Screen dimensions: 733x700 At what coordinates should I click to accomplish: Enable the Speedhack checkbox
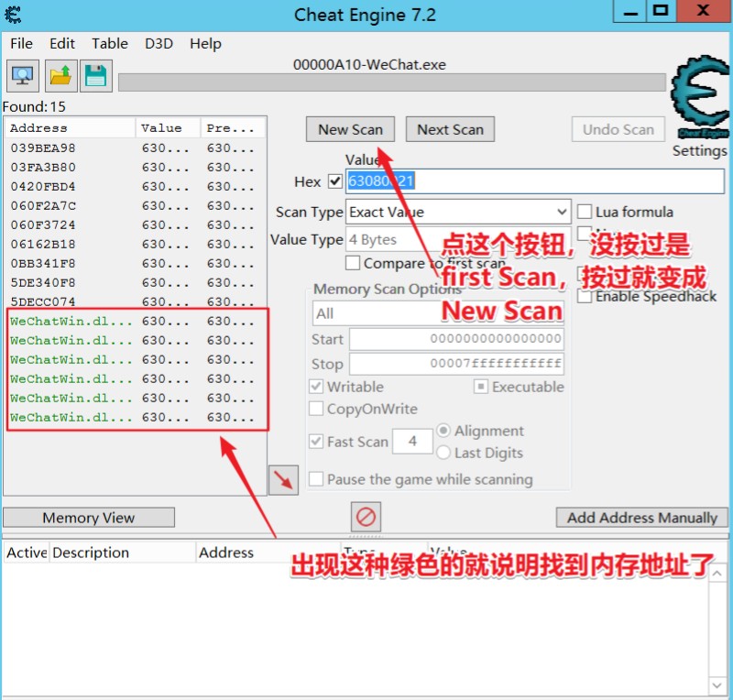[x=585, y=296]
